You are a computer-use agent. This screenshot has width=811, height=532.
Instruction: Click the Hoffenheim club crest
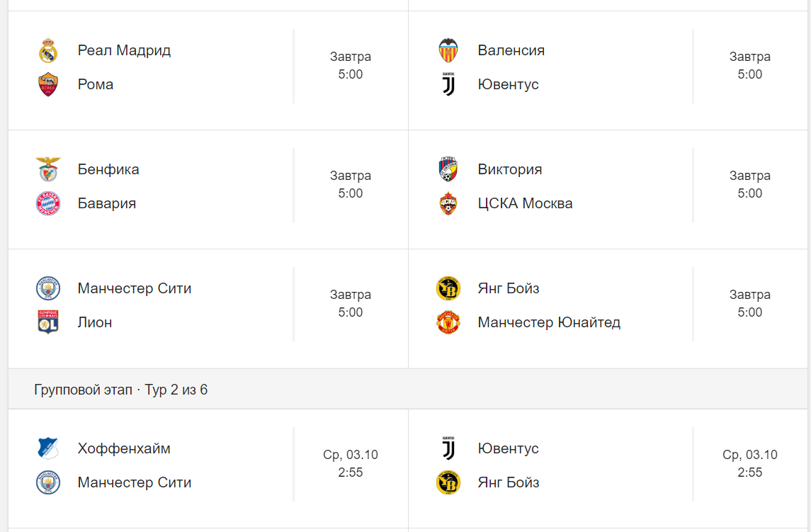(x=48, y=448)
